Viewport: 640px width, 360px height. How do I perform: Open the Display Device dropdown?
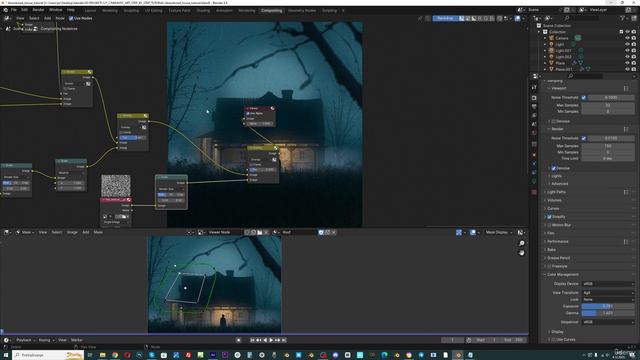(x=608, y=284)
